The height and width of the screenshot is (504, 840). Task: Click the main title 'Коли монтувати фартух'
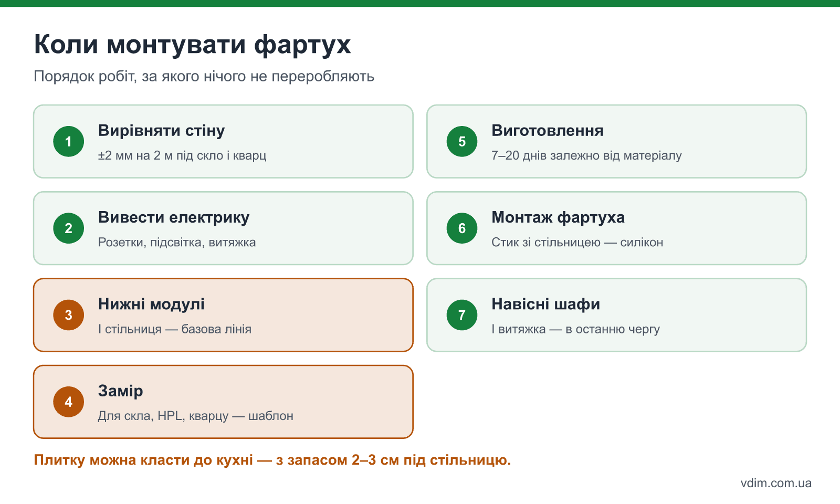[x=192, y=44]
